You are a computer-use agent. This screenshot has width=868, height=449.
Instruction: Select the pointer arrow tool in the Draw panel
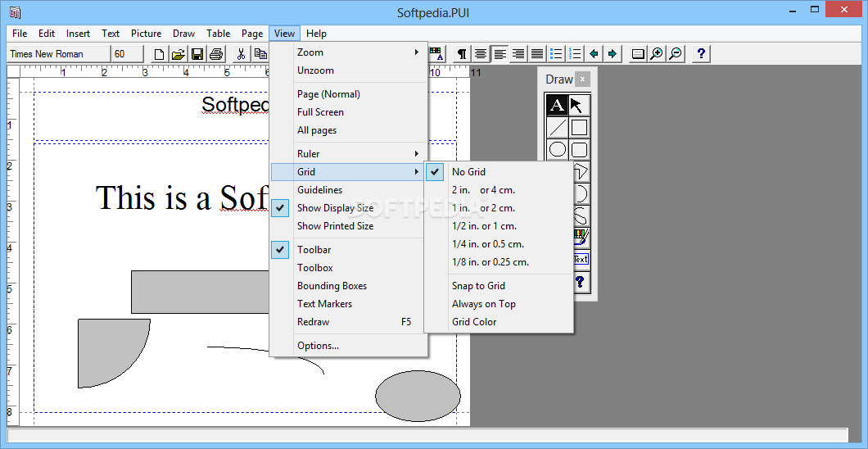click(x=579, y=105)
